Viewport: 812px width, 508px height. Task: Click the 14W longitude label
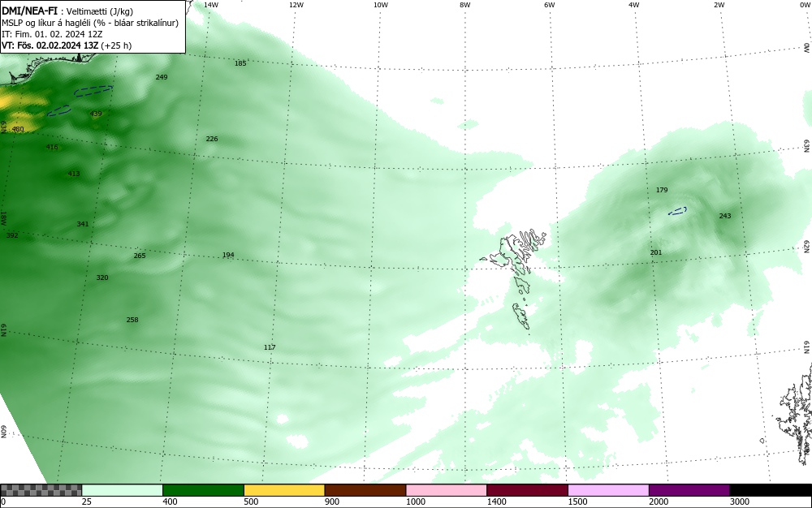211,5
